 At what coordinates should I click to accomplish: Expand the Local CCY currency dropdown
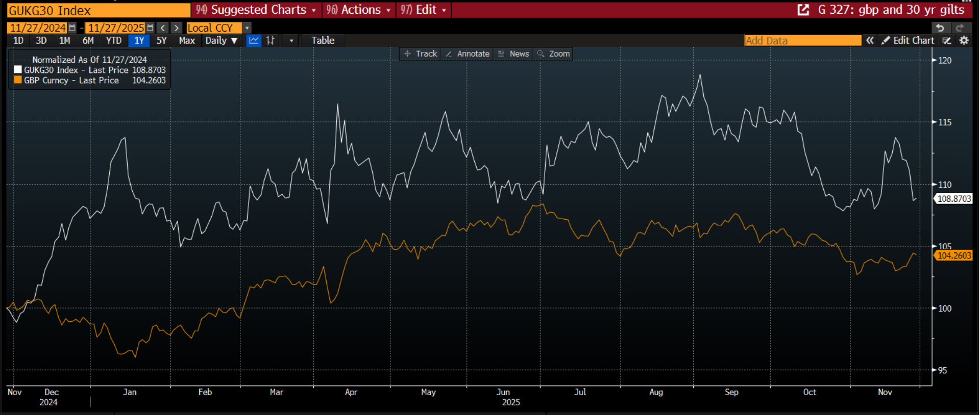click(x=247, y=28)
